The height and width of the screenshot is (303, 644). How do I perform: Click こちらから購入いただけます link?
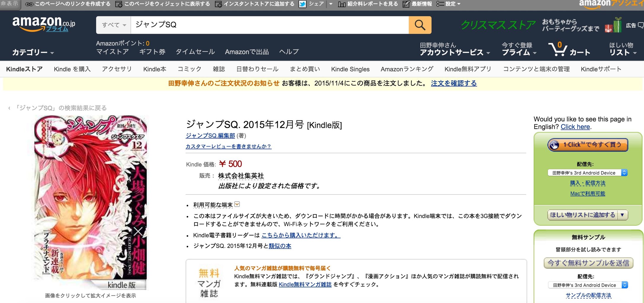[301, 235]
